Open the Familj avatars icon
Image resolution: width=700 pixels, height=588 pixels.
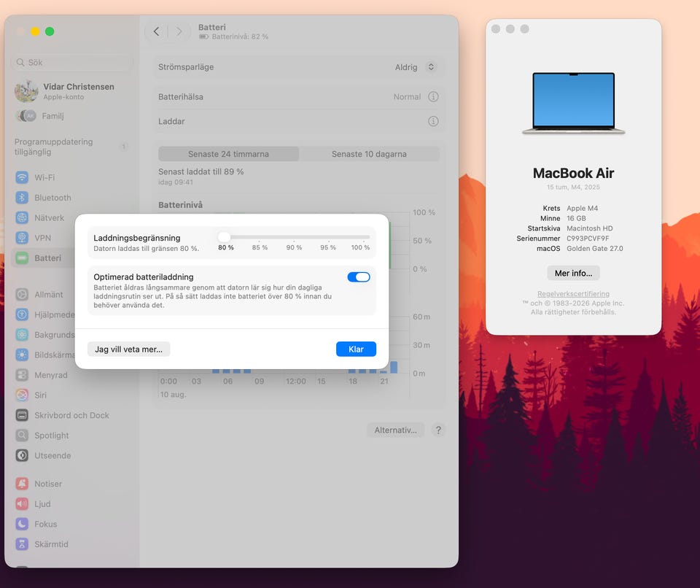click(26, 116)
